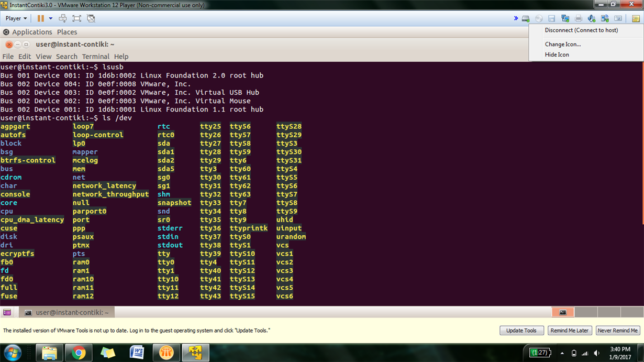Enter full screen mode

tap(77, 18)
